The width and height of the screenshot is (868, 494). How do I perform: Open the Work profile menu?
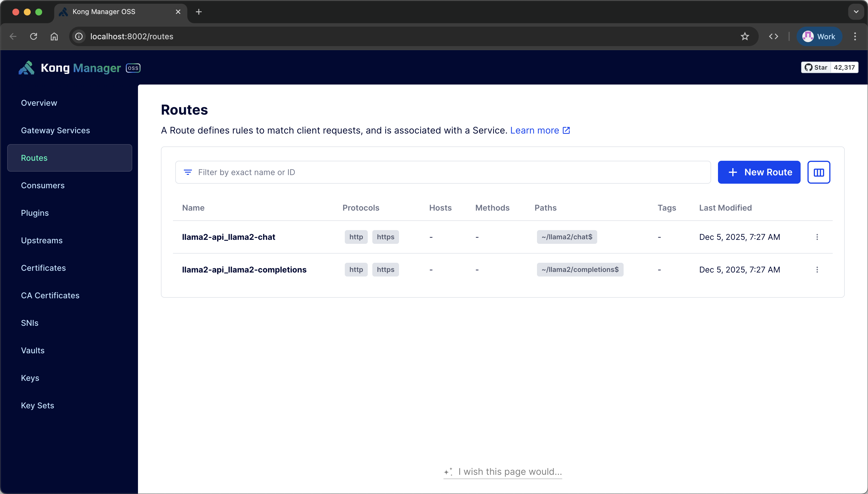pos(819,36)
